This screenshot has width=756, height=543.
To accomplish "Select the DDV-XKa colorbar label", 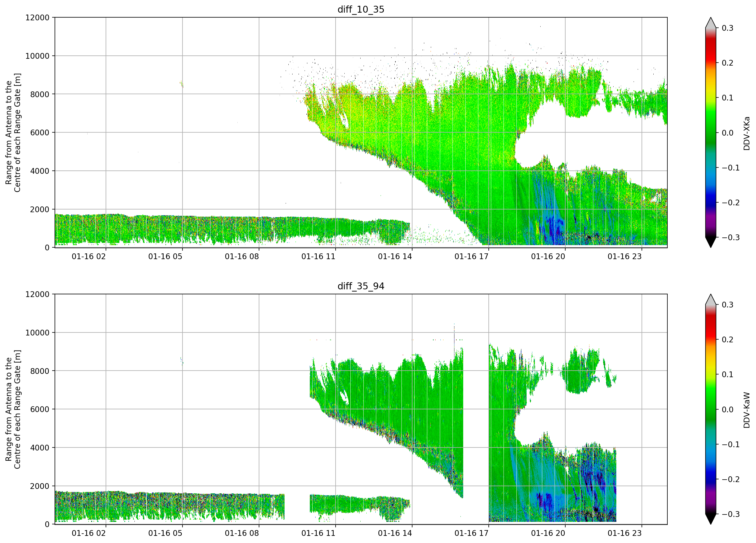I will 746,133.
